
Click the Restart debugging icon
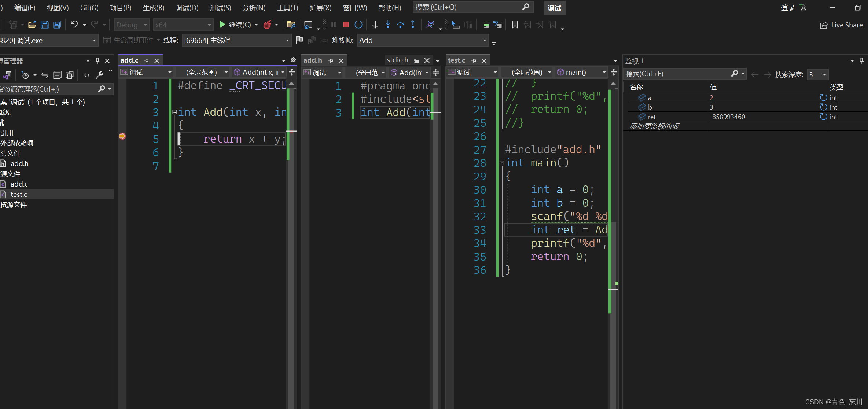point(358,25)
